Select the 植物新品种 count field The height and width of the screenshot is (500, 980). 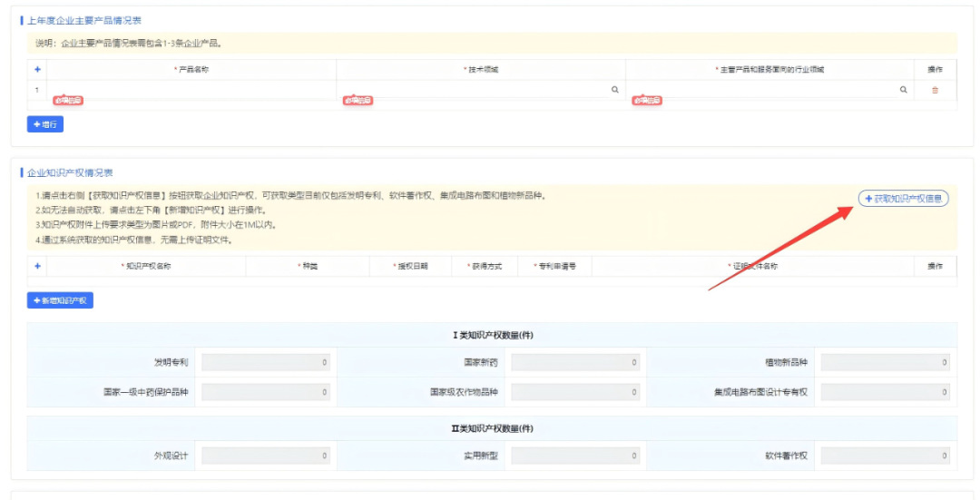[885, 363]
